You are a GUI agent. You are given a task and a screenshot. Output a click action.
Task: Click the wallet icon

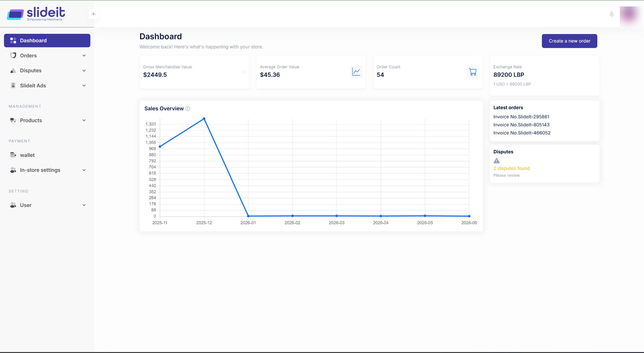[x=13, y=155]
